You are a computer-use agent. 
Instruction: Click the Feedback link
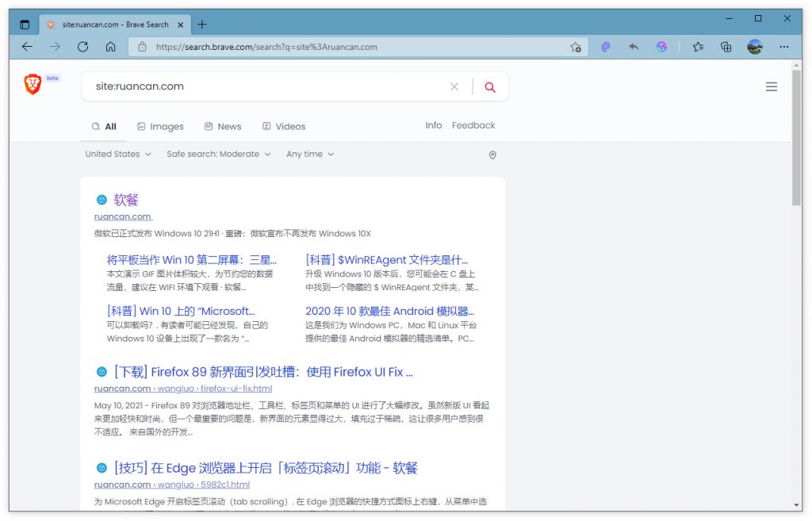point(473,125)
